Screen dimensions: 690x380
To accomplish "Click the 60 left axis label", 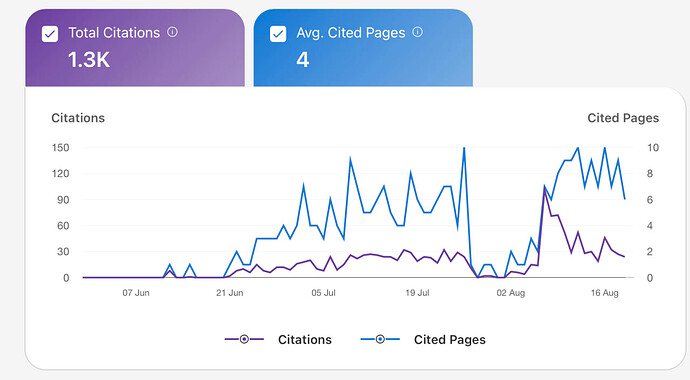I will 63,226.
